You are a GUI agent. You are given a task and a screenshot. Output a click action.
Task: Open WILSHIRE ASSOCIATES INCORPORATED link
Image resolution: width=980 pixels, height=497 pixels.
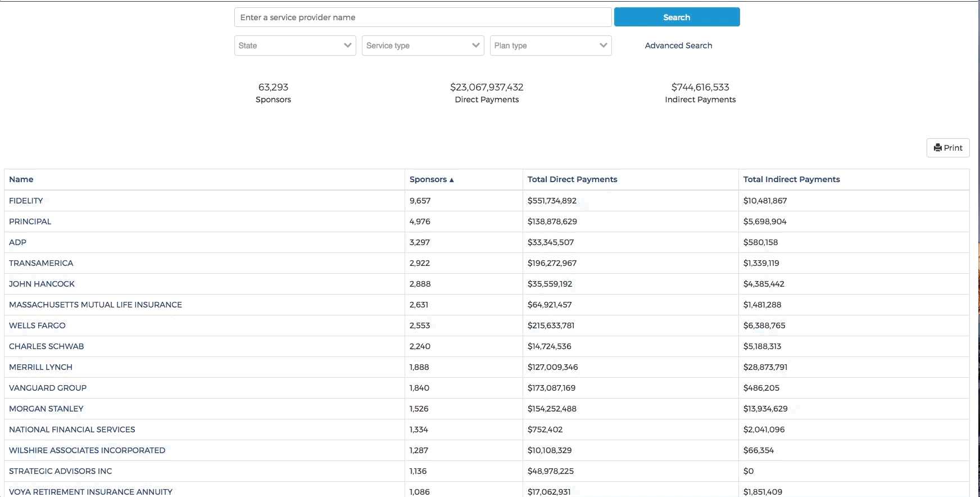[87, 450]
